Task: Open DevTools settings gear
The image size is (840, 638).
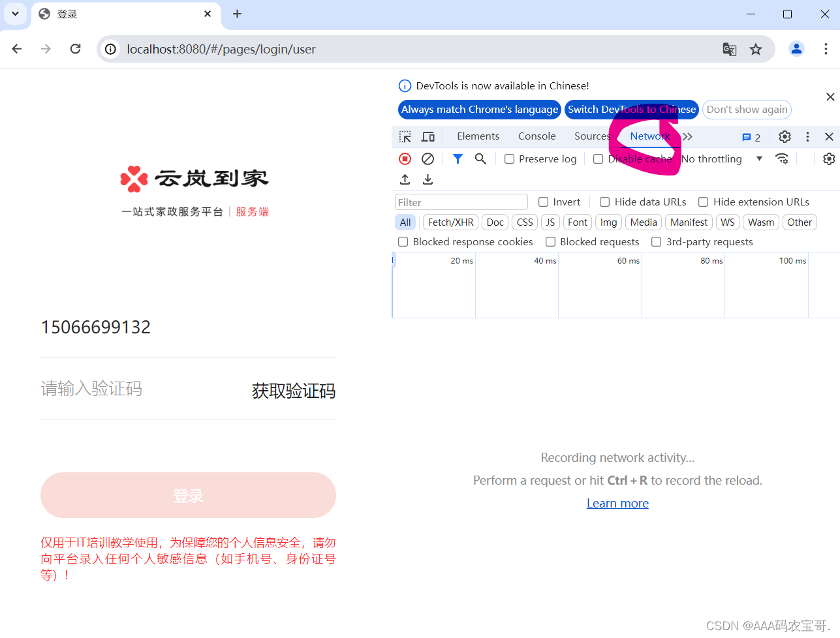Action: (785, 136)
